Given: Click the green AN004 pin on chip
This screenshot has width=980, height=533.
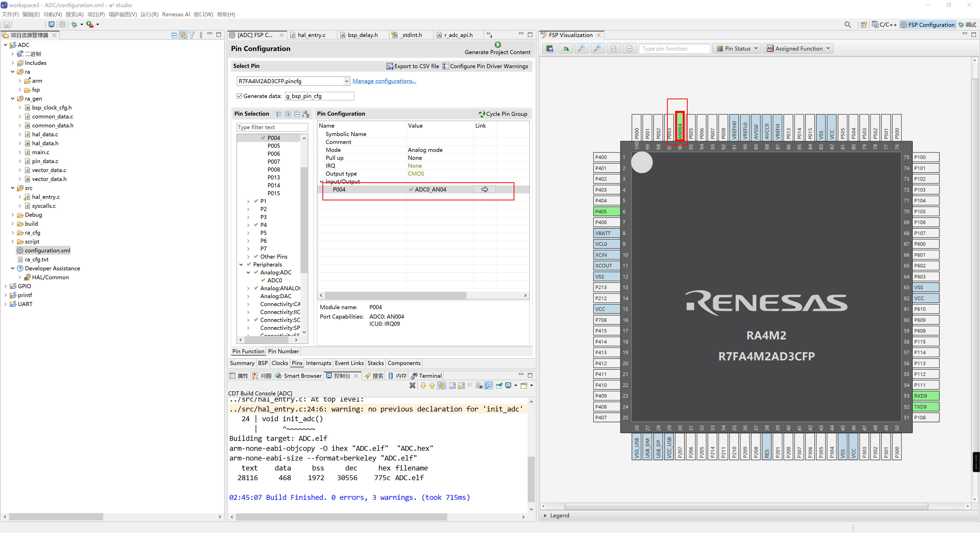Looking at the screenshot, I should click(680, 126).
